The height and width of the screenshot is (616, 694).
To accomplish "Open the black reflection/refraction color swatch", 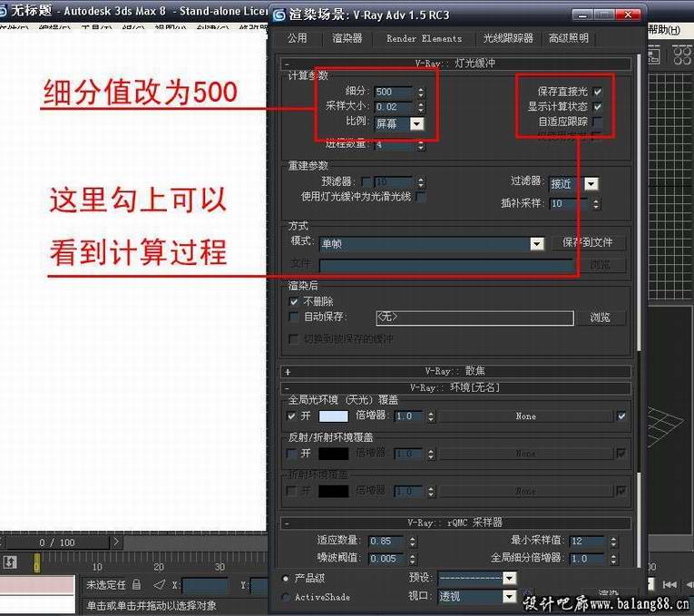I will pos(333,454).
